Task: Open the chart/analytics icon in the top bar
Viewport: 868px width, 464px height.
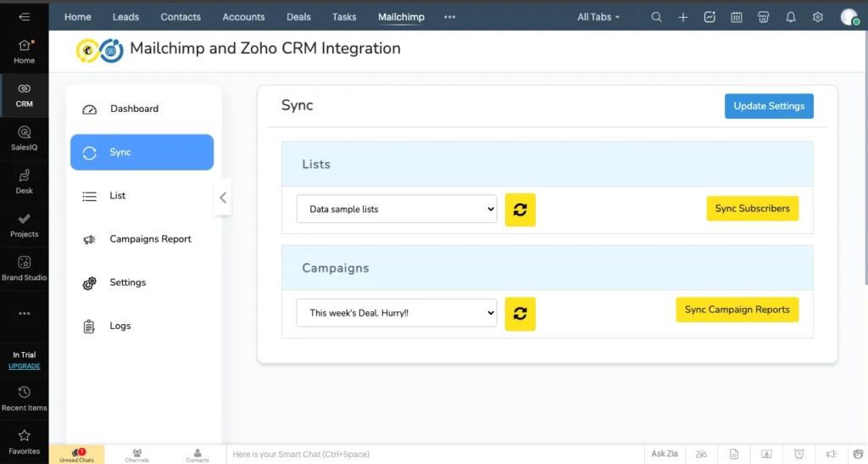Action: (x=709, y=17)
